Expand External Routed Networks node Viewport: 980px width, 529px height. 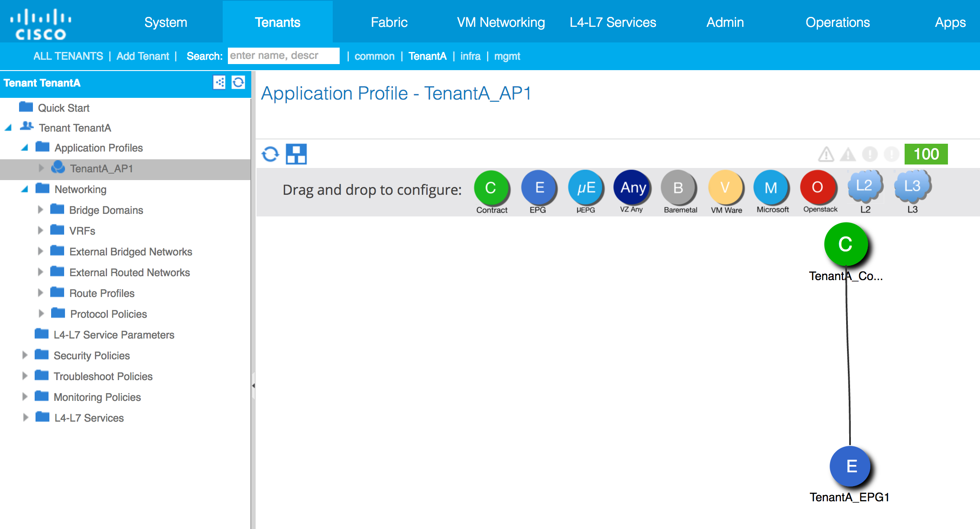point(40,272)
